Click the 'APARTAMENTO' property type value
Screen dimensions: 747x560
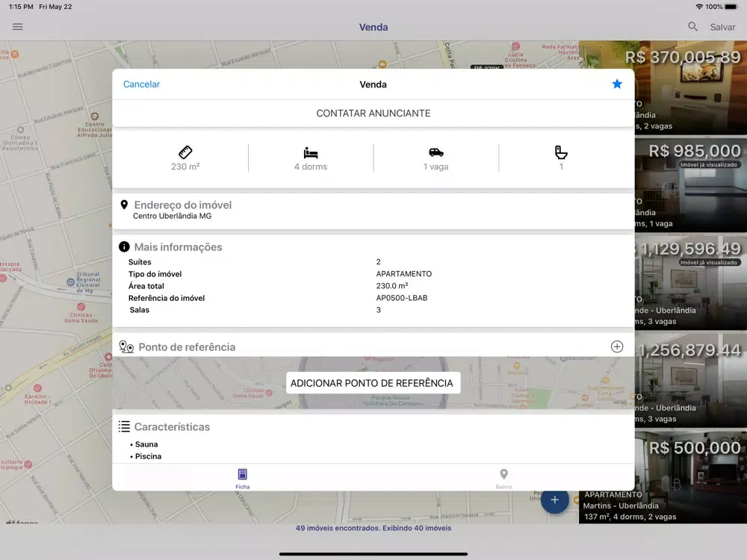click(x=404, y=274)
